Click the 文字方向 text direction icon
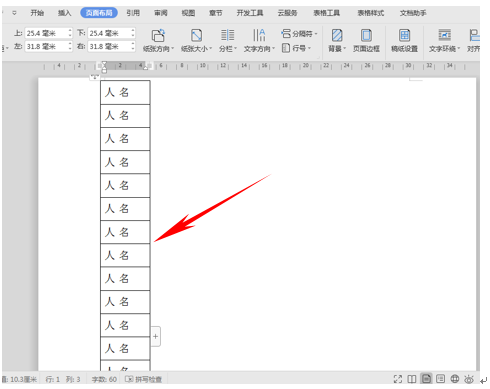This screenshot has width=490, height=389. (259, 35)
